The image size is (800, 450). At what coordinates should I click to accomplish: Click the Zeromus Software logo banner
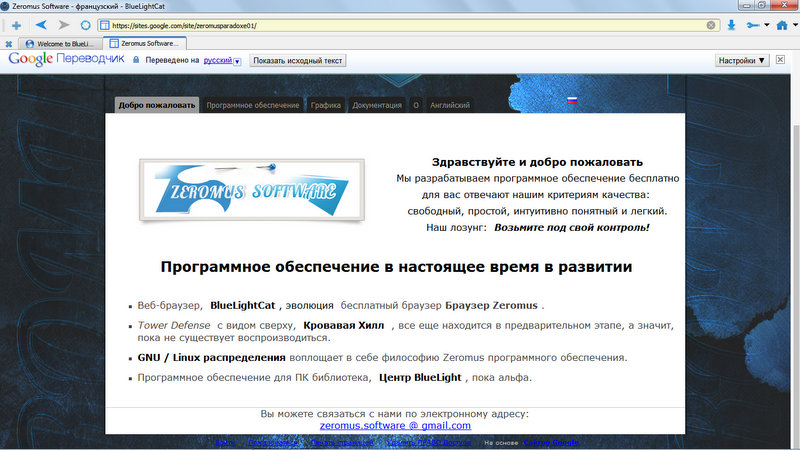(252, 190)
